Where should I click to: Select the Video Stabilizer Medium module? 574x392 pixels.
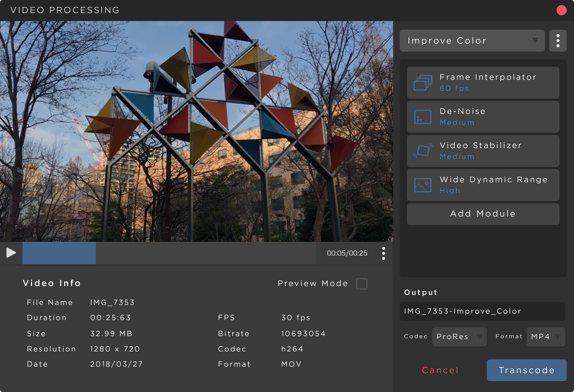[x=483, y=151]
